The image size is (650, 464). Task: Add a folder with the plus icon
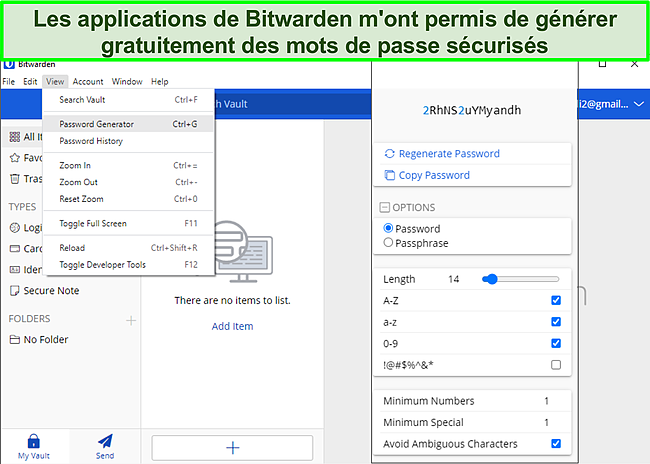(x=131, y=320)
